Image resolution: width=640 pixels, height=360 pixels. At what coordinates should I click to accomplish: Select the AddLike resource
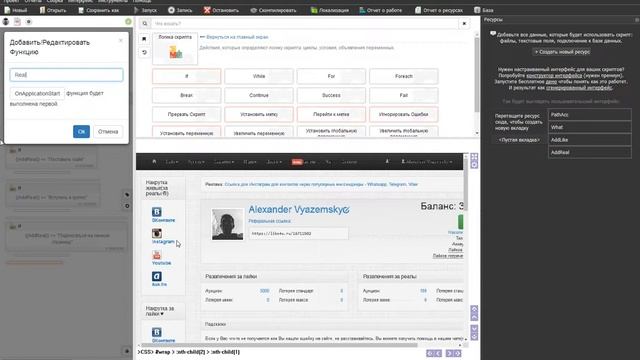pos(589,140)
